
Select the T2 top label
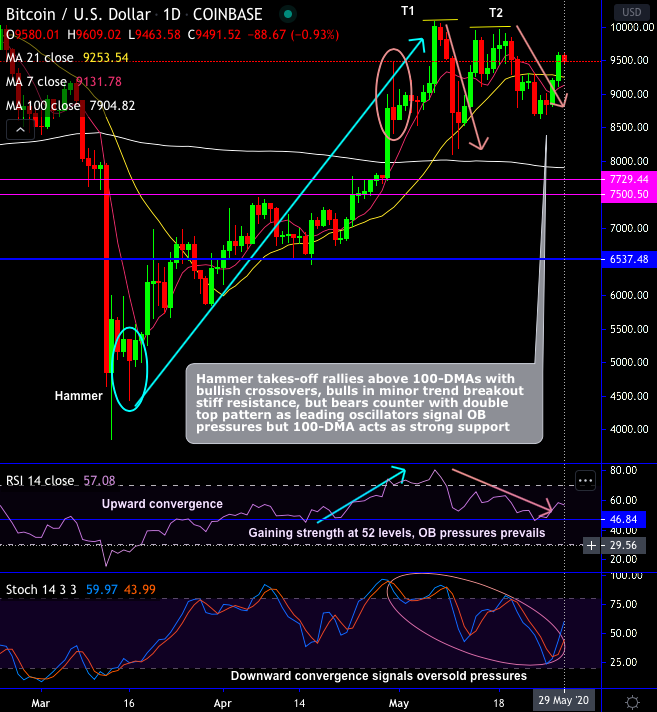(496, 13)
